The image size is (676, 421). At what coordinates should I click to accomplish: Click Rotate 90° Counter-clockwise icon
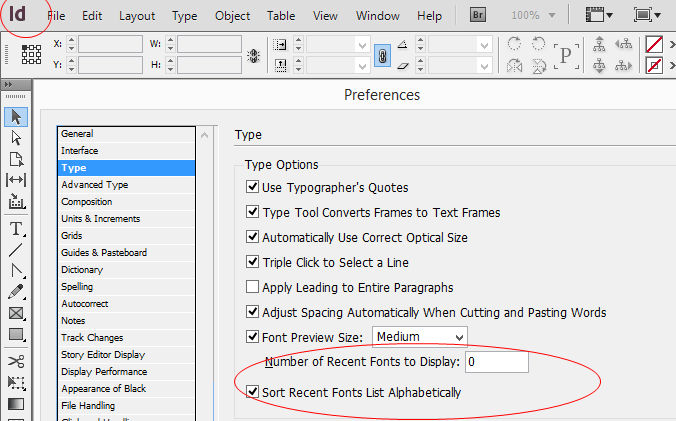coord(538,44)
